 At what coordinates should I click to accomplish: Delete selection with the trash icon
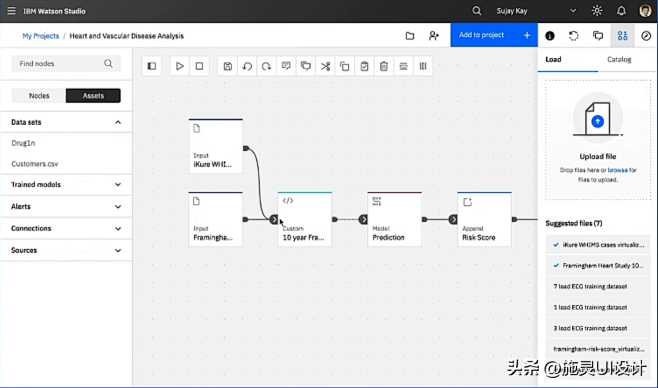click(384, 66)
